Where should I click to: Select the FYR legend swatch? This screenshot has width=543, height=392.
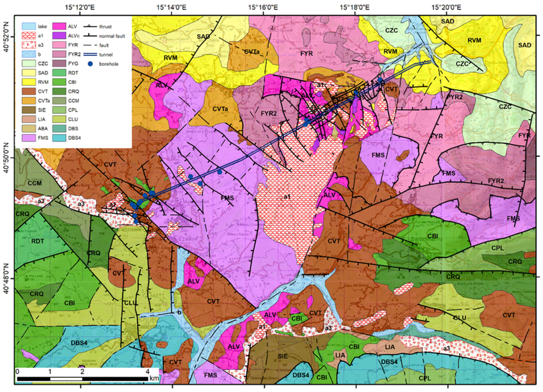pos(59,45)
